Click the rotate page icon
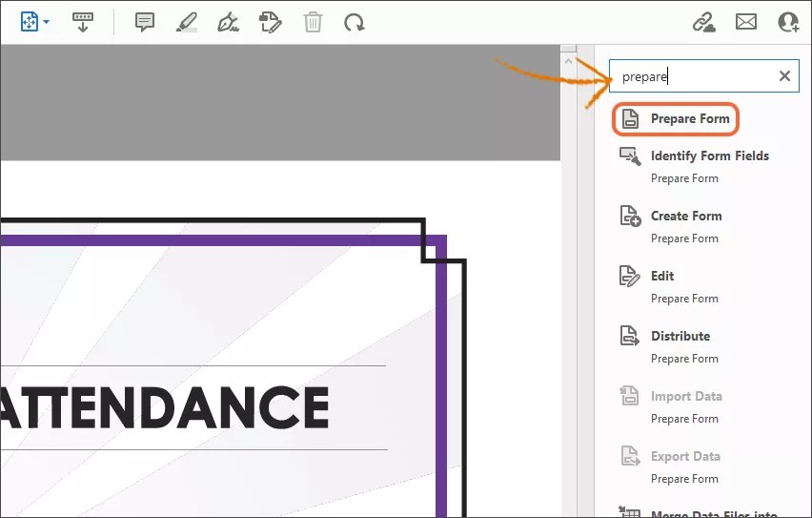 click(x=355, y=21)
